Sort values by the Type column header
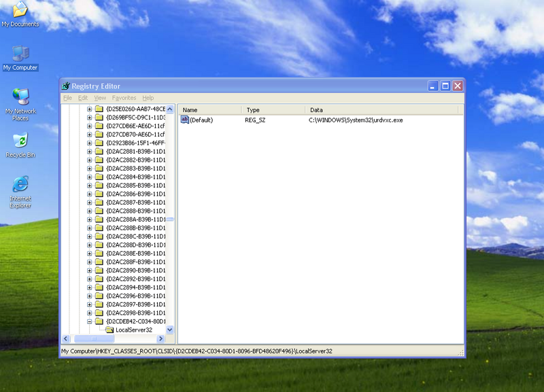The image size is (544, 392). coord(273,110)
